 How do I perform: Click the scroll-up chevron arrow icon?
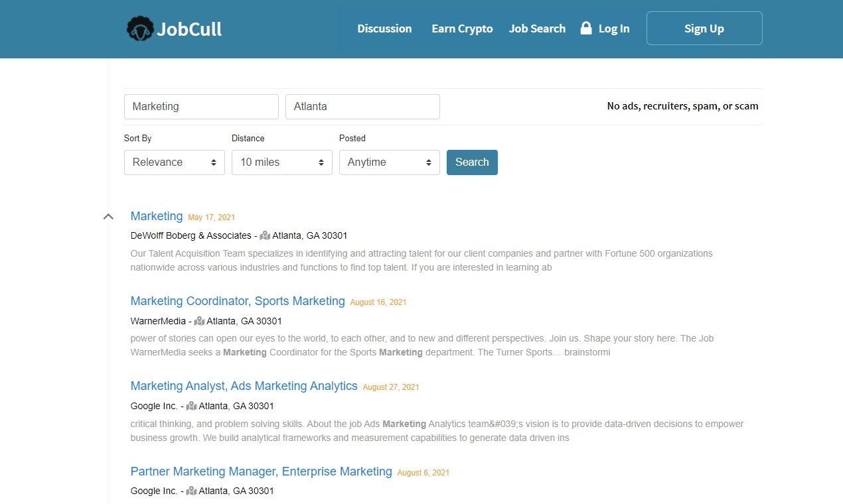click(109, 216)
